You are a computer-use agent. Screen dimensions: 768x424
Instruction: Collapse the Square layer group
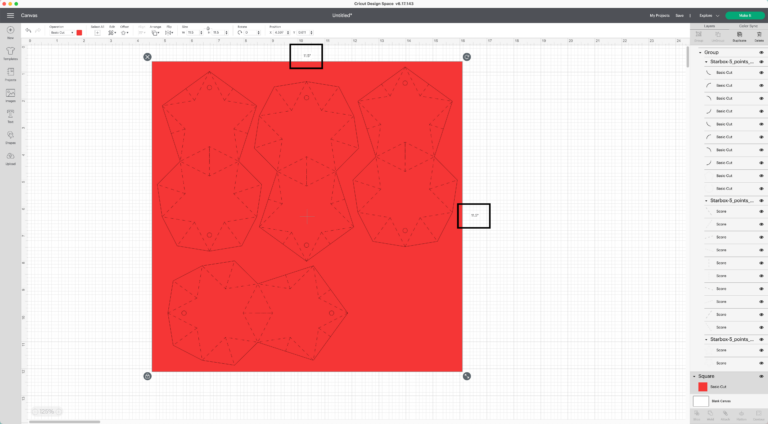[696, 376]
